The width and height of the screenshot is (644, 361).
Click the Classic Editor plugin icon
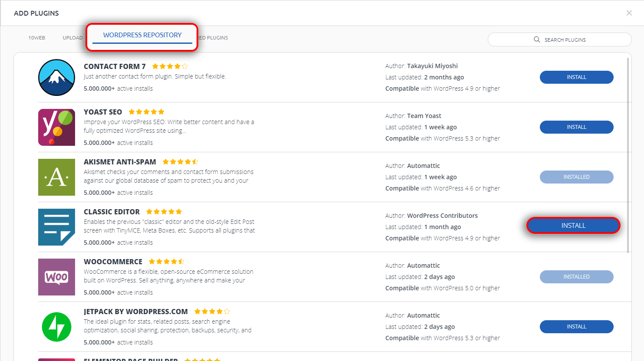point(56,227)
